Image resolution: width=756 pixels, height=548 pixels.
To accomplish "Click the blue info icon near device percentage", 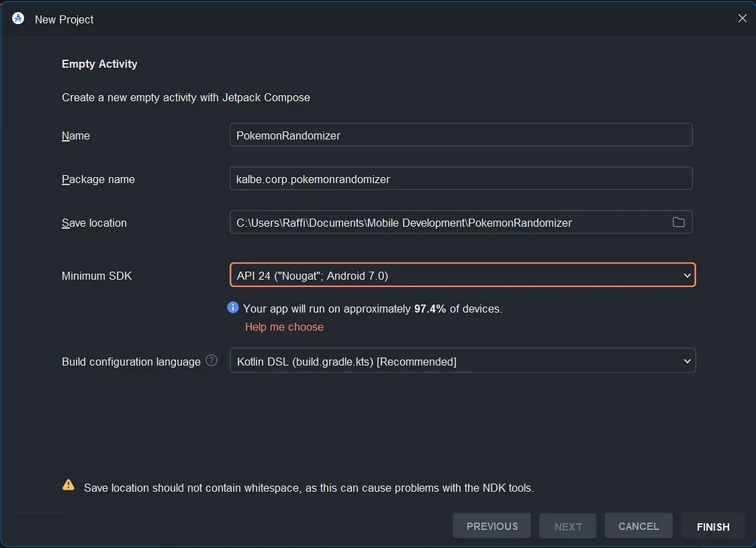I will [233, 307].
